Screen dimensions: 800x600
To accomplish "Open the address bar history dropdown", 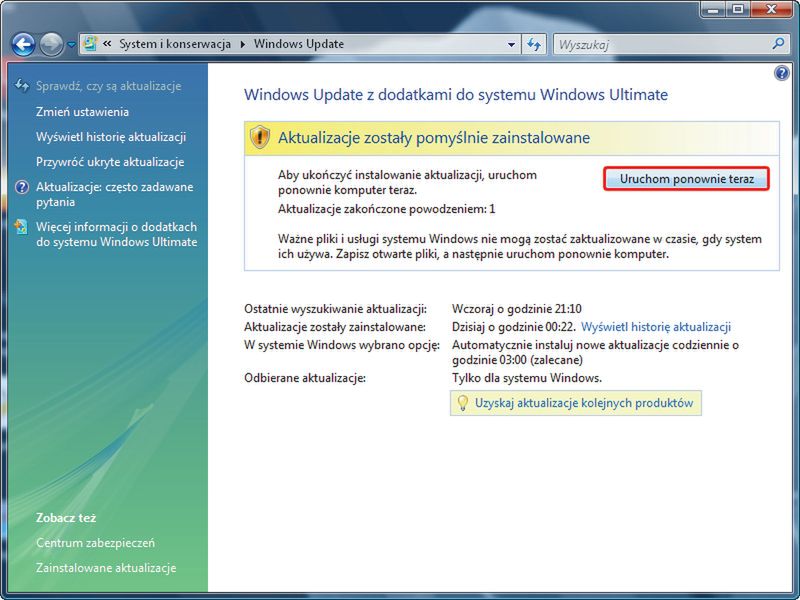I will coord(511,45).
